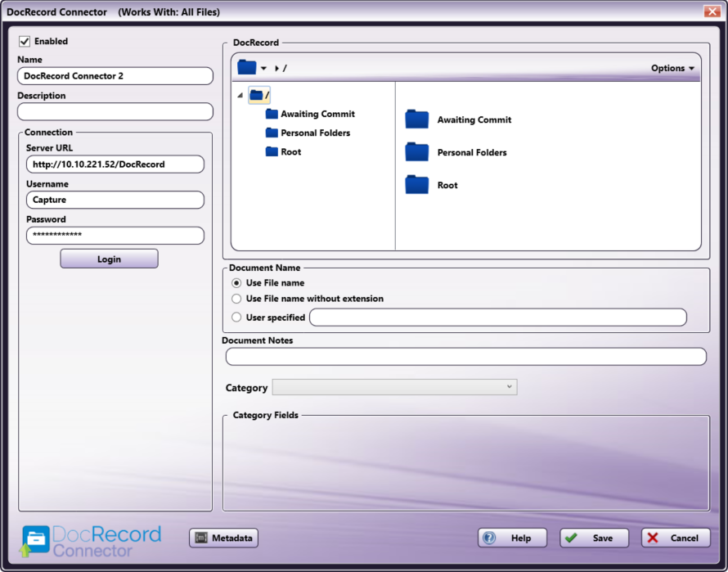Click the Description input field
The height and width of the screenshot is (572, 728).
(115, 111)
